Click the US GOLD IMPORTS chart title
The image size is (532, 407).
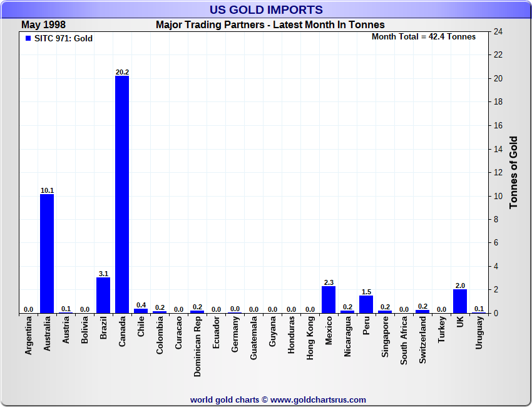click(x=266, y=10)
